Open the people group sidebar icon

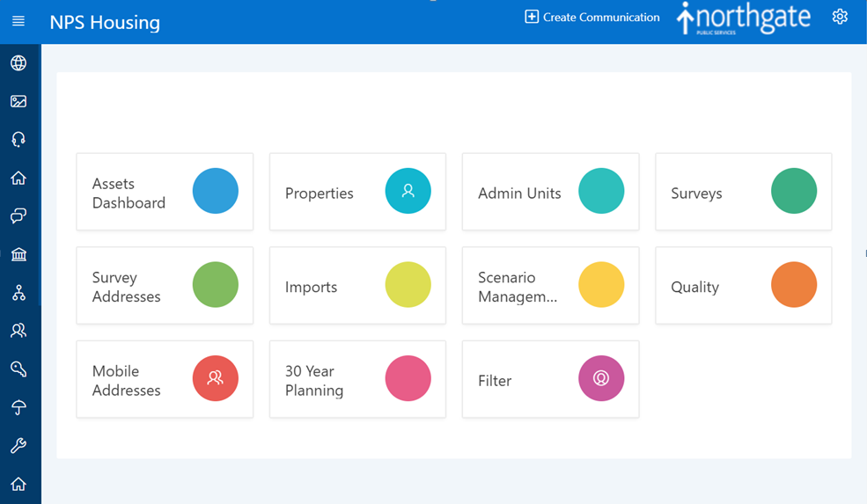(x=18, y=331)
